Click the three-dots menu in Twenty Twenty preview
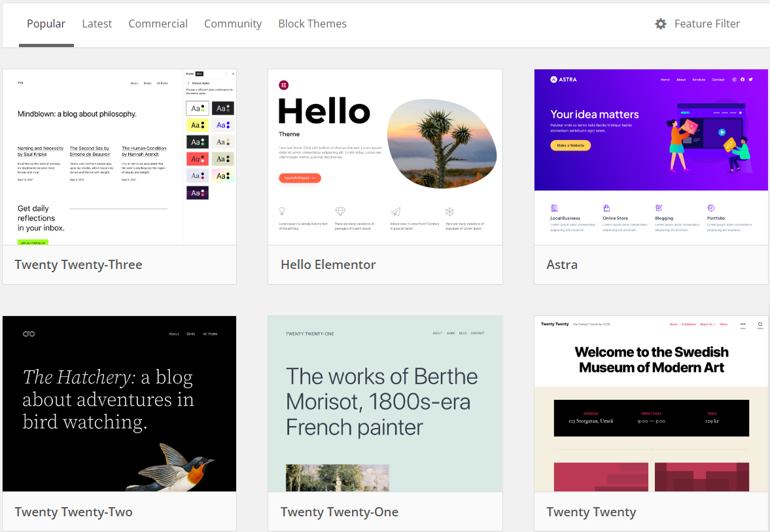 point(743,324)
